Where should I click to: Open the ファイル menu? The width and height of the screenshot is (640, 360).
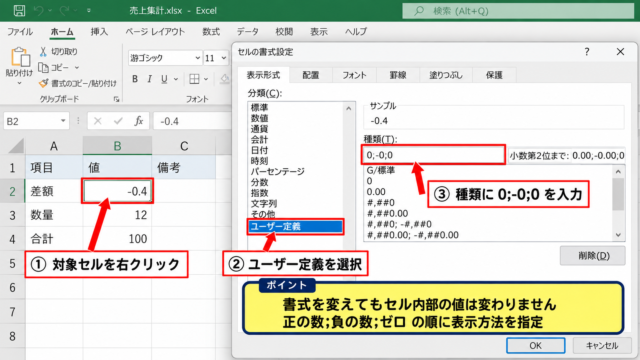20,31
